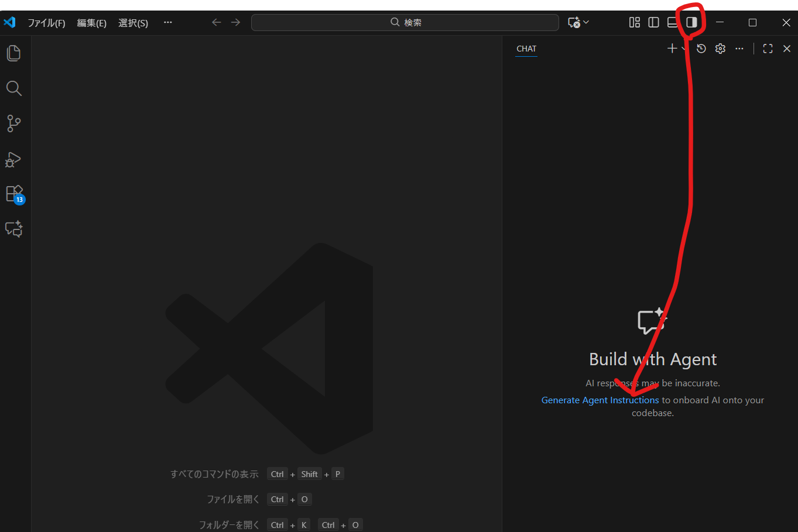Screen dimensions: 798x532
Task: Show chat history clock icon
Action: point(701,49)
